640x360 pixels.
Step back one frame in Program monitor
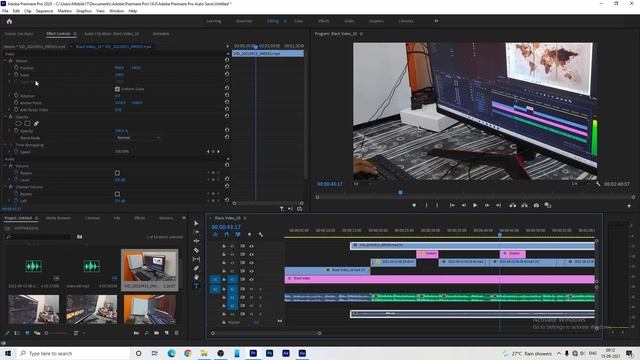coord(464,205)
